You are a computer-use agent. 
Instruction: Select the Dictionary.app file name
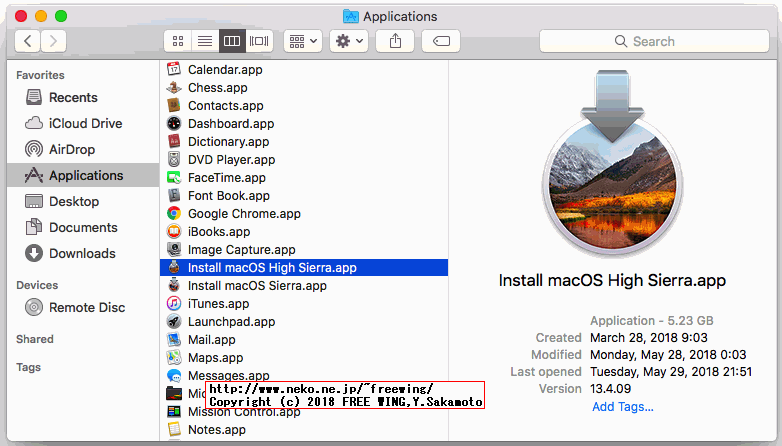point(228,142)
